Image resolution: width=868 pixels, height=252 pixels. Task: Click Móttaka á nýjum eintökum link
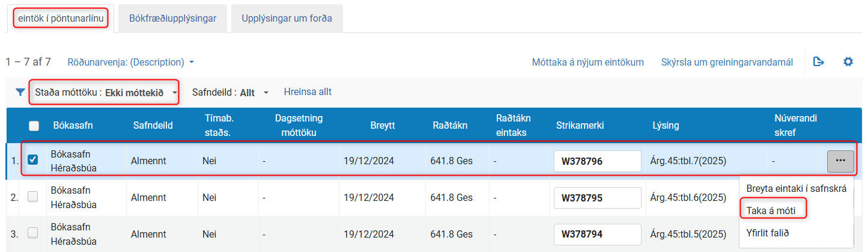pos(587,62)
